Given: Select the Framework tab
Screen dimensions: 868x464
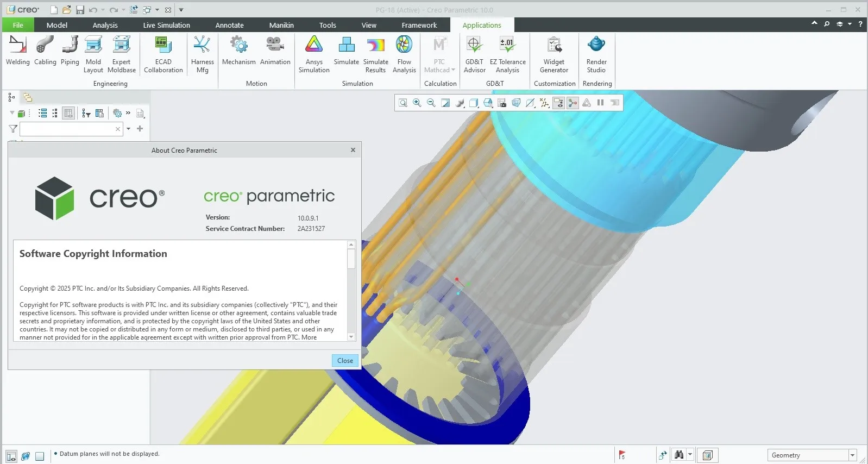Looking at the screenshot, I should 419,25.
